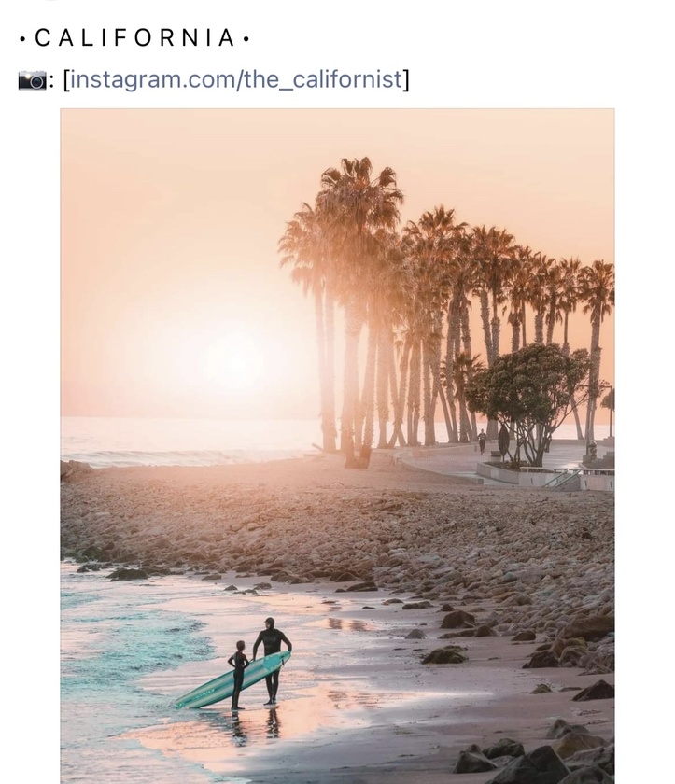Click the colon after the camera emoji

pyautogui.click(x=51, y=81)
